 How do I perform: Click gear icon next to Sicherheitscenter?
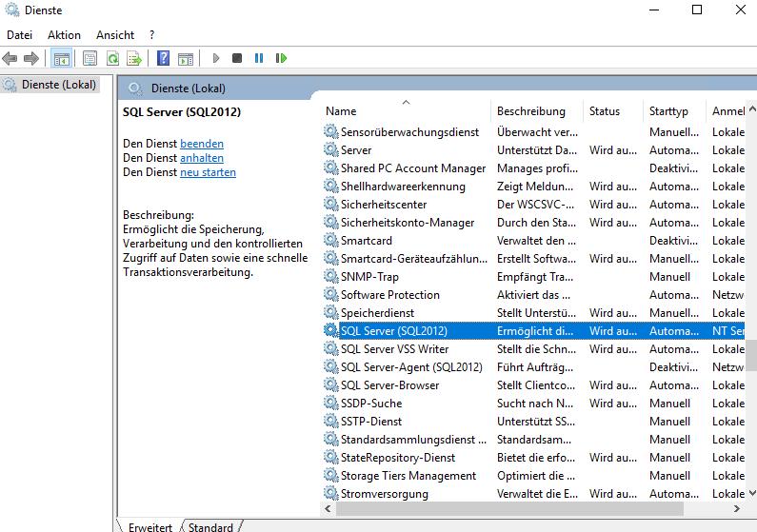(x=330, y=204)
